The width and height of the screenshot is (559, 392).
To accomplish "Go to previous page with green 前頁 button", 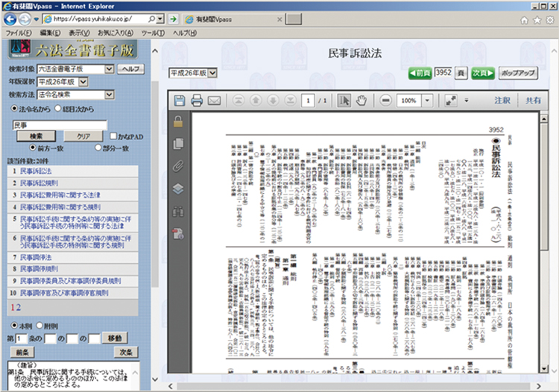I will 420,73.
